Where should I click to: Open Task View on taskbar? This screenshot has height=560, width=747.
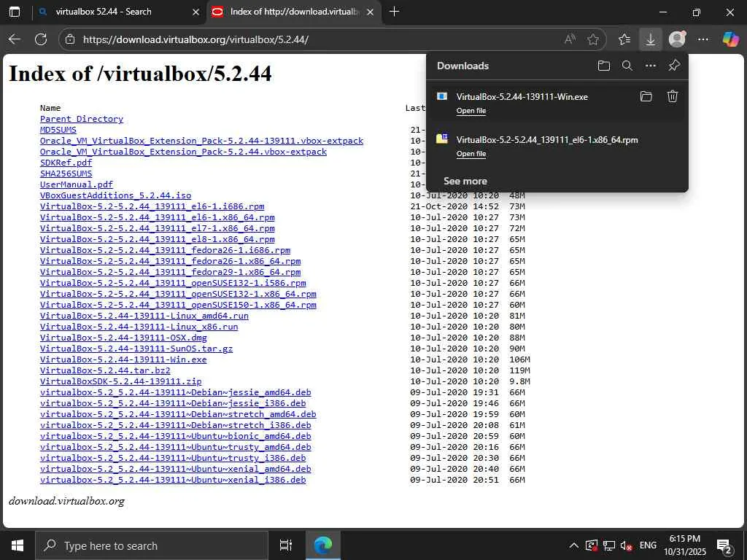click(286, 545)
